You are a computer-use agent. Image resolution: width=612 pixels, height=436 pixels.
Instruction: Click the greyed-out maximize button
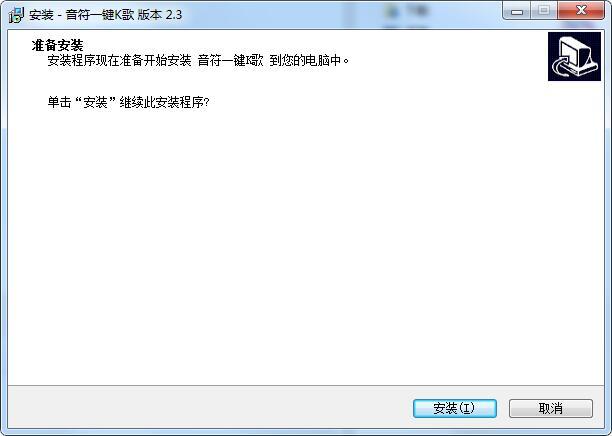(x=544, y=11)
